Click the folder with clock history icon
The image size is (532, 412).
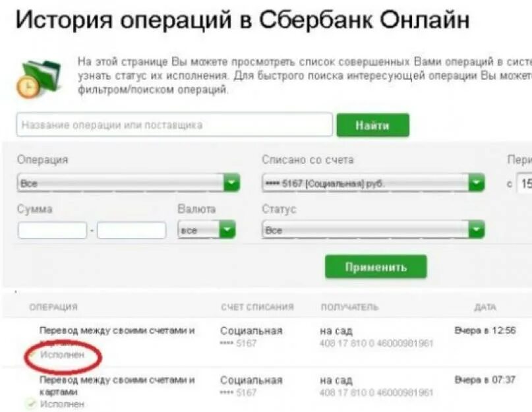pyautogui.click(x=39, y=78)
